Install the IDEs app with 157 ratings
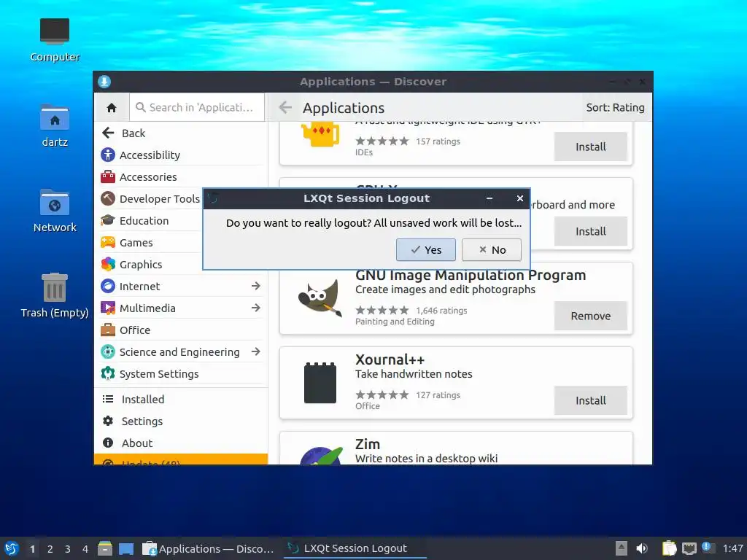747x560 pixels. [590, 147]
